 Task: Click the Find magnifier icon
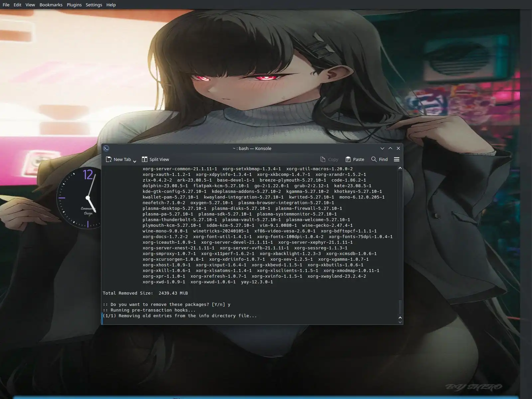click(x=374, y=159)
